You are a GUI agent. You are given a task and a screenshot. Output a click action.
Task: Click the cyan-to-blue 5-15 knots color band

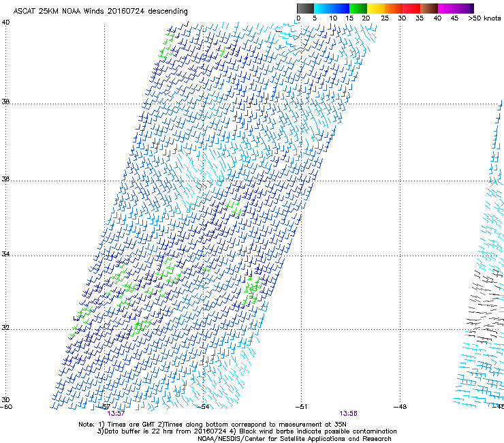point(332,8)
